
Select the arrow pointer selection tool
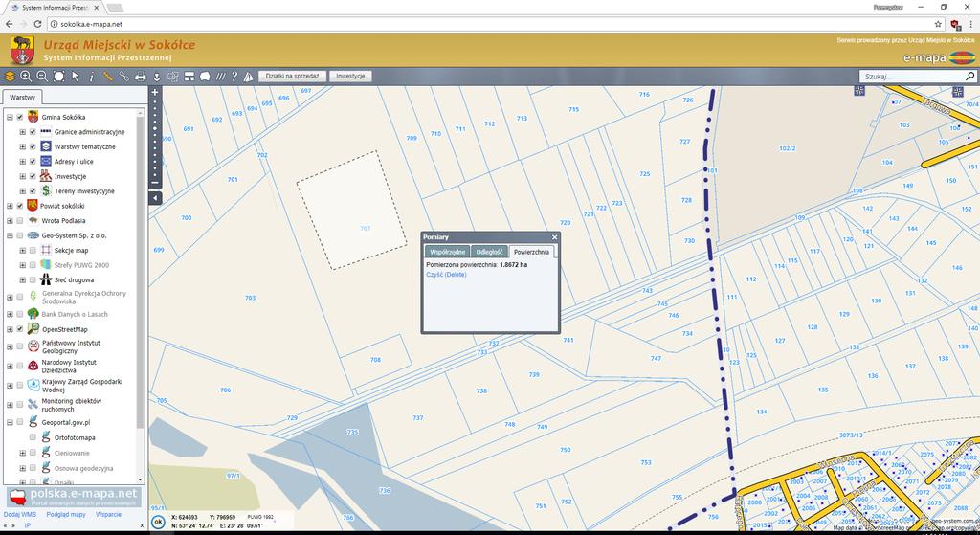75,77
